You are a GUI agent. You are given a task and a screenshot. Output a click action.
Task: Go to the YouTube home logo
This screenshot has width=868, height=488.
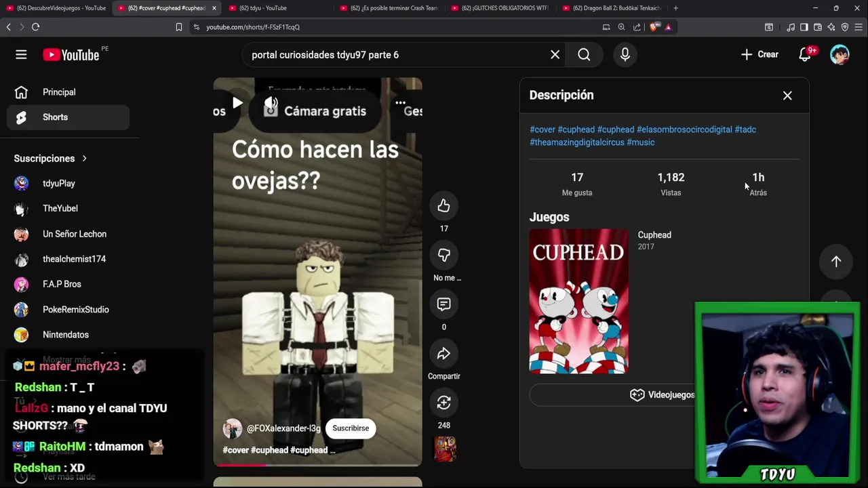pos(71,55)
